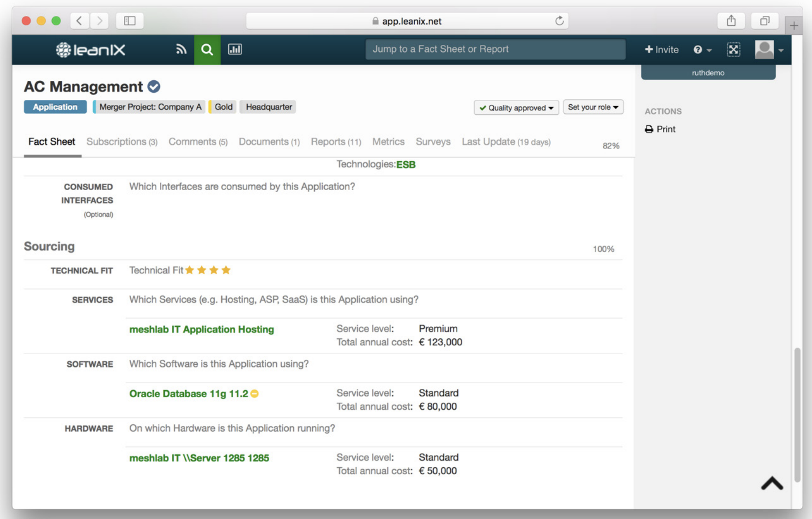Focus the Jump to Fact Sheet search field
Image resolution: width=812 pixels, height=519 pixels.
point(495,49)
